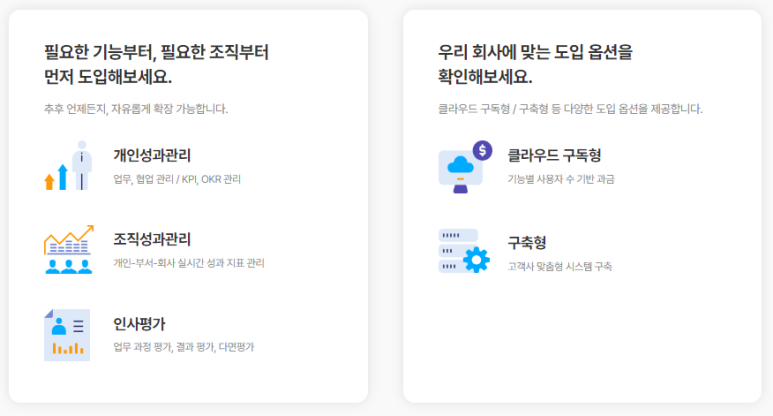Click the '개인-부서-회사 실시간 성과 지표 관리' description
773x416 pixels.
tap(189, 263)
